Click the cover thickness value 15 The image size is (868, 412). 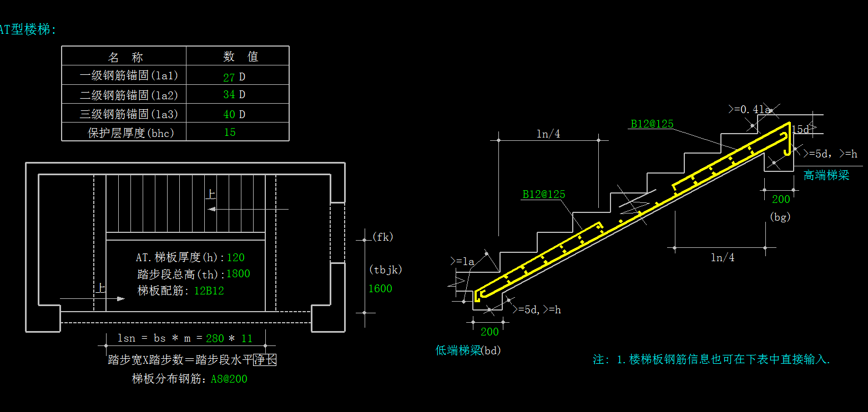pos(230,132)
